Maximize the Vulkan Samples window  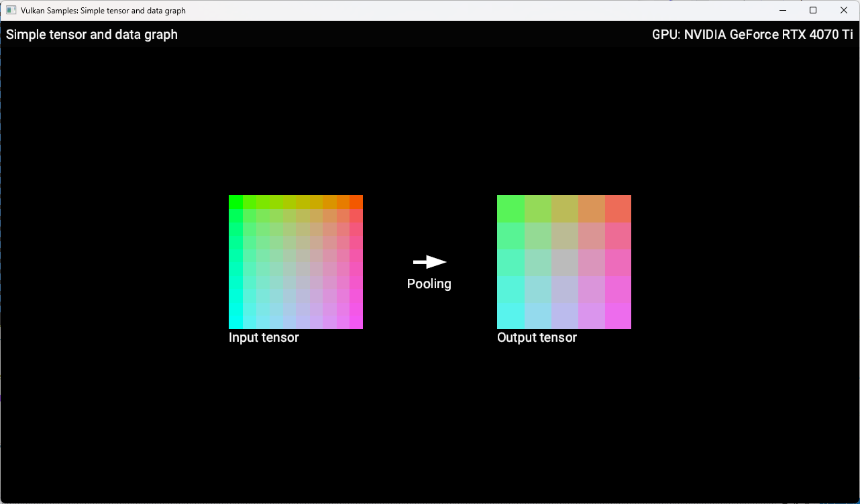(813, 11)
